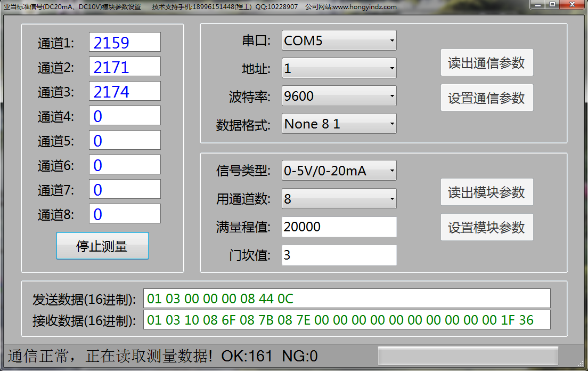Open the 串口 COM5 dropdown

pos(339,41)
